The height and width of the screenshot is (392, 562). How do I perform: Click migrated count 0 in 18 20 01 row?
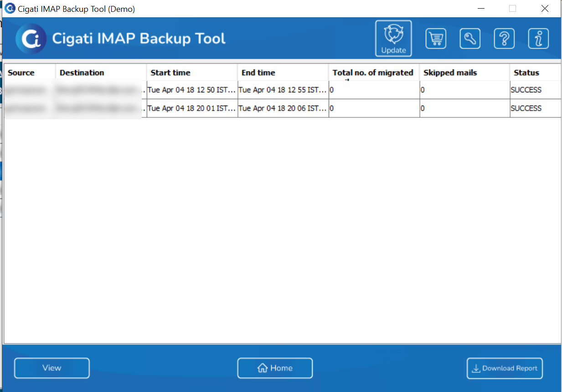point(374,108)
